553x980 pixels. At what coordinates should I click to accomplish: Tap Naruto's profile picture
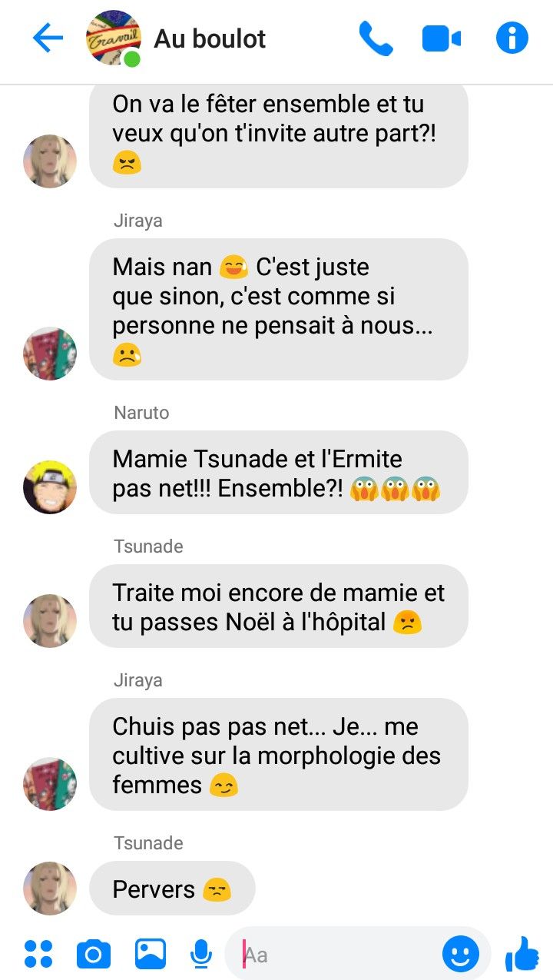pos(50,487)
